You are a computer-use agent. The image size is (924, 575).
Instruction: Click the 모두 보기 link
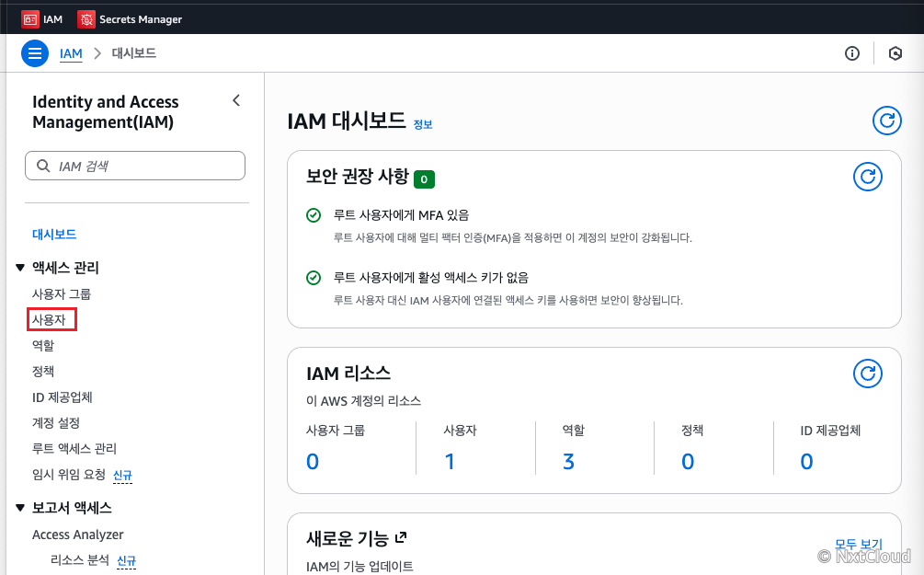point(859,545)
